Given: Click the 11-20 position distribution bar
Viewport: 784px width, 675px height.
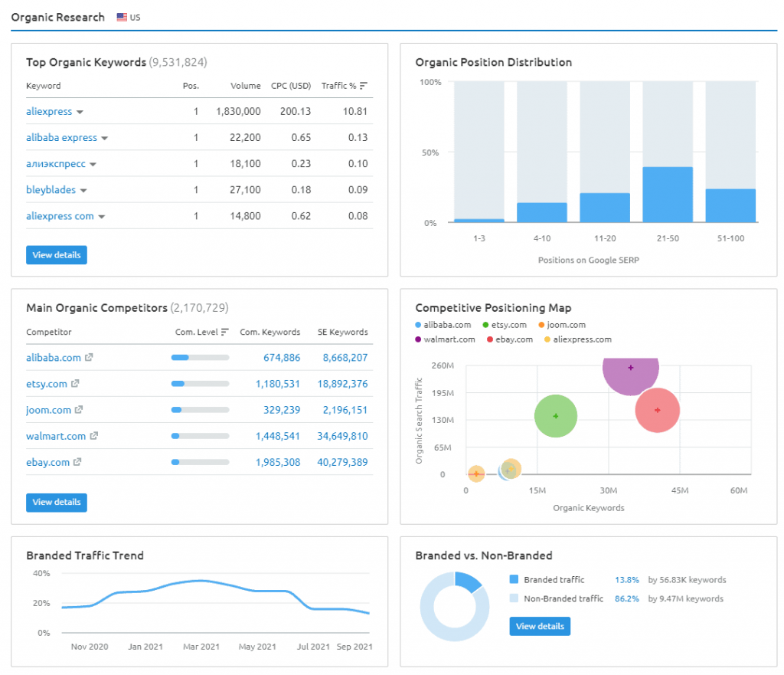Looking at the screenshot, I should click(605, 208).
